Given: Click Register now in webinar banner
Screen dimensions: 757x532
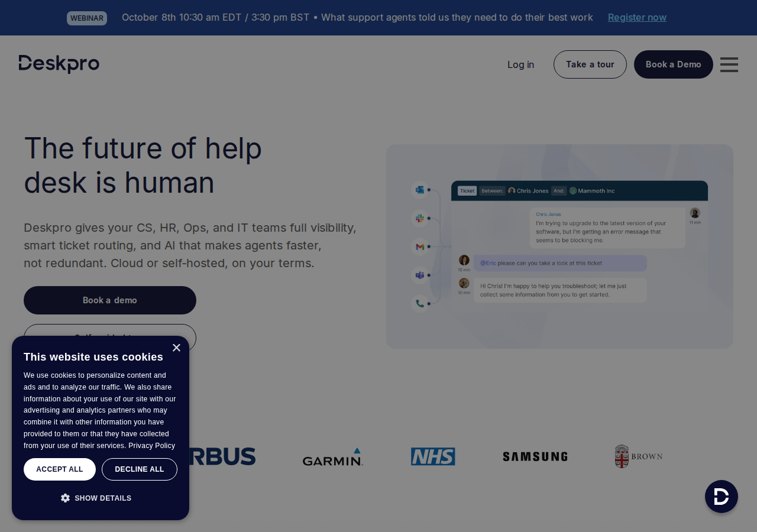Looking at the screenshot, I should (x=637, y=17).
